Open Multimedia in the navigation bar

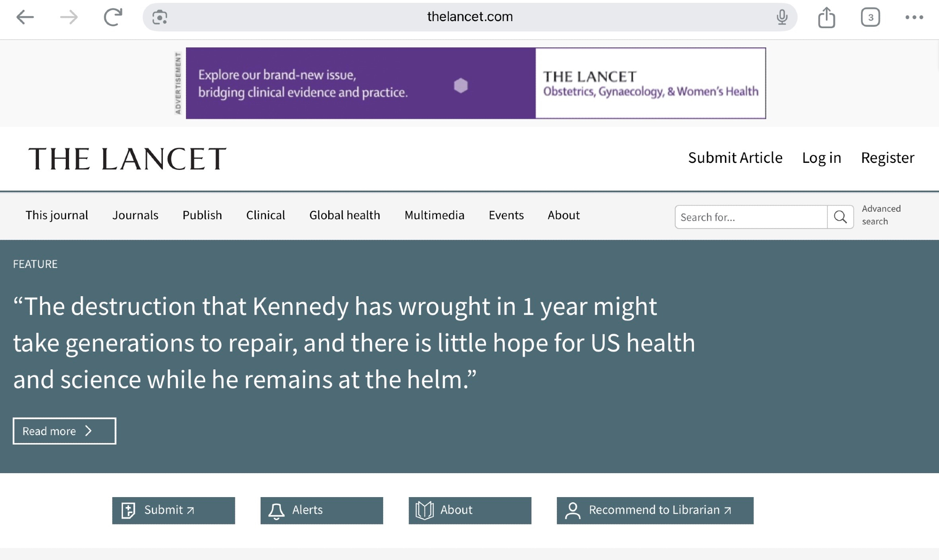[x=434, y=215]
